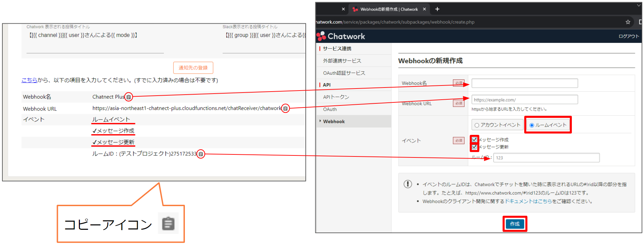The width and height of the screenshot is (644, 246).
Task: Click the ログアウト link
Action: coord(629,36)
